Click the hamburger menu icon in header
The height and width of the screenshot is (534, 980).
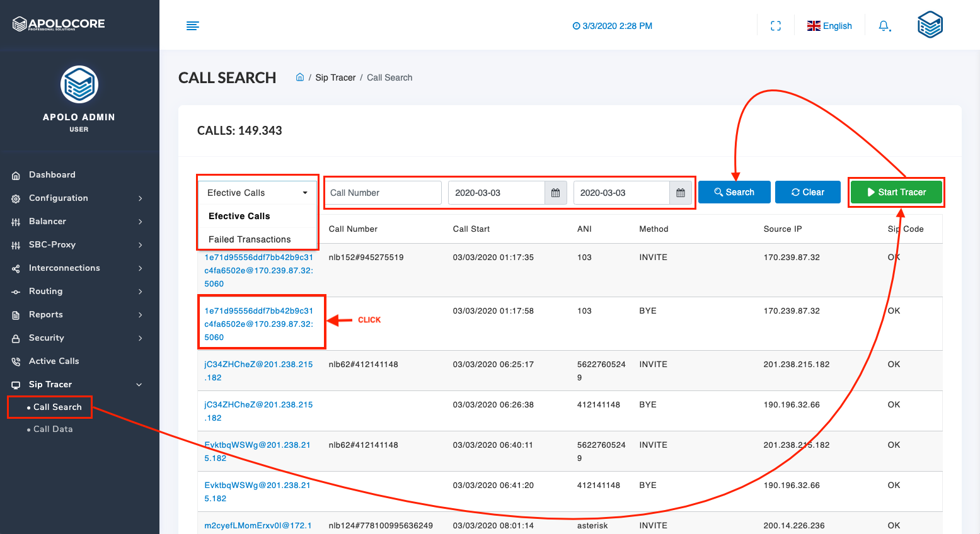[193, 26]
